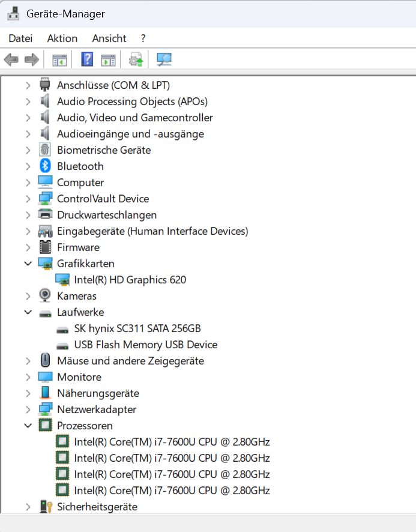
Task: Select the ControlVault Device label
Action: [103, 199]
